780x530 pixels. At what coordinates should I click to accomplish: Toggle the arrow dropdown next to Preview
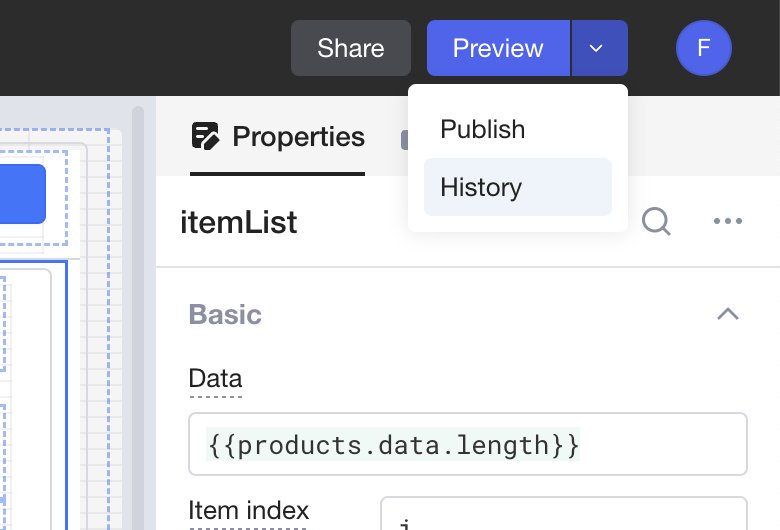[x=598, y=48]
